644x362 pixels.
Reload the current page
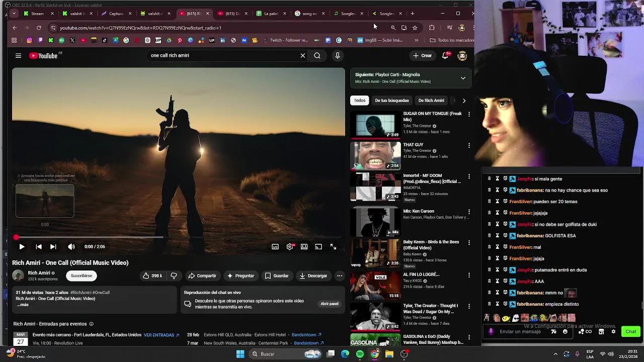point(39,28)
